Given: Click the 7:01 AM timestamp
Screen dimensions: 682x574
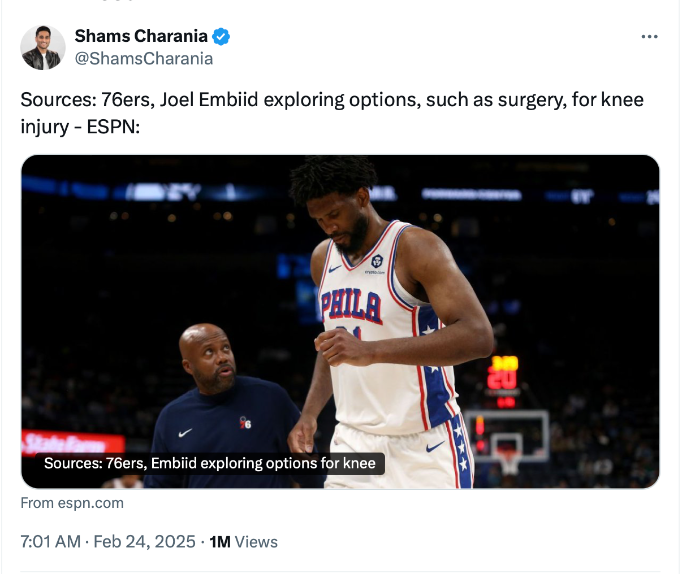Looking at the screenshot, I should (x=50, y=542).
